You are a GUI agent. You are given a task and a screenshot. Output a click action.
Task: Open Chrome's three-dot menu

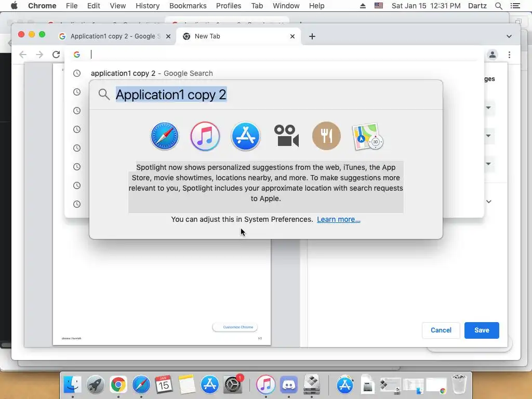click(509, 55)
